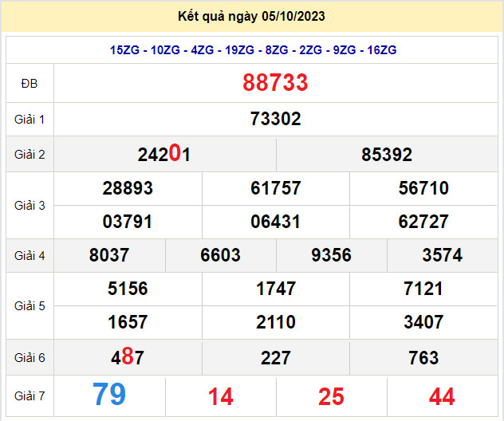Click the 'Giải 3' row label
Viewport: 504px width, 421px height.
point(30,206)
